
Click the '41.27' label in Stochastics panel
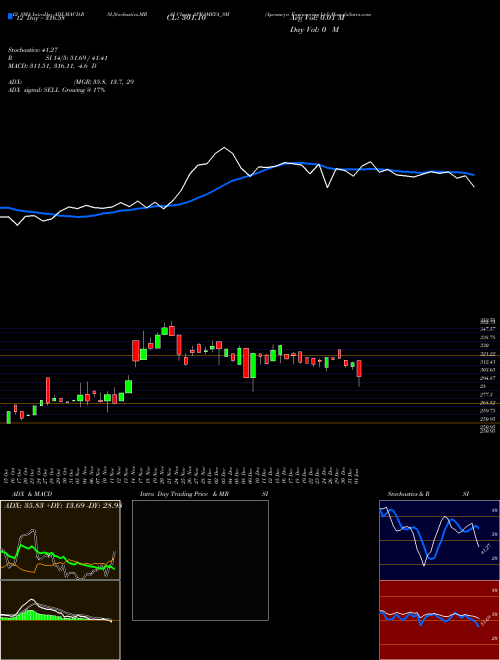coord(485,548)
